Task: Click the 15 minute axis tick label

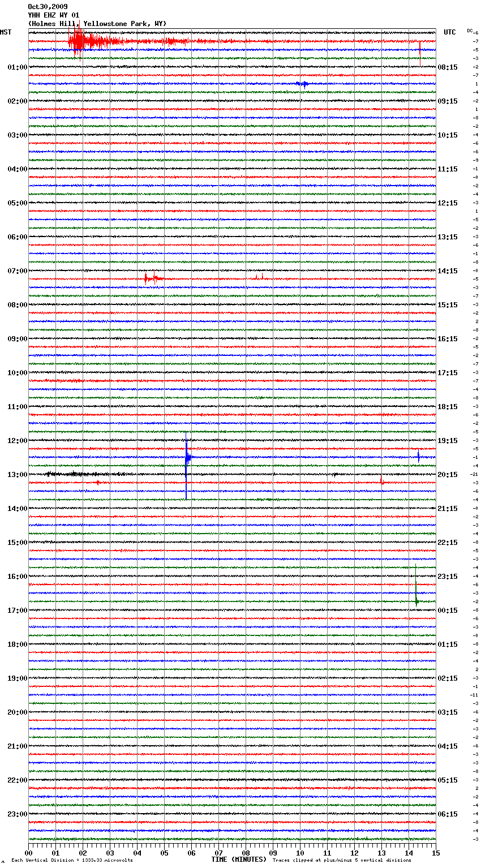Action: pyautogui.click(x=436, y=853)
